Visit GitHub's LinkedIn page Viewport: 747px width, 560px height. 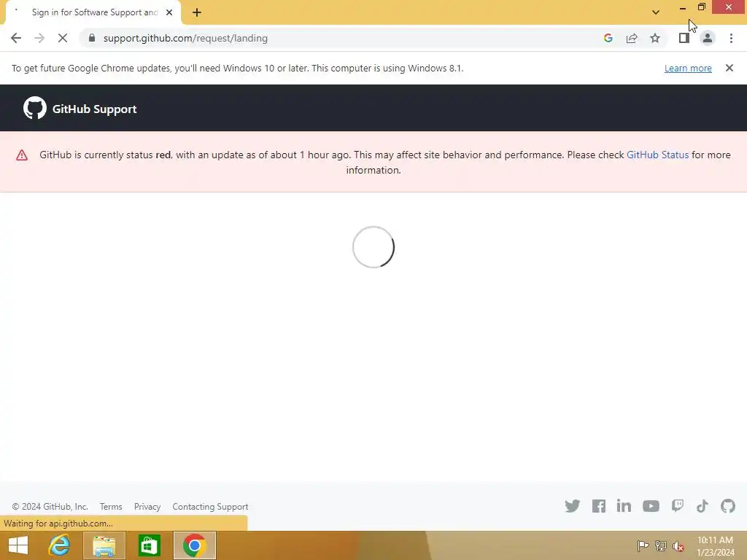[624, 506]
